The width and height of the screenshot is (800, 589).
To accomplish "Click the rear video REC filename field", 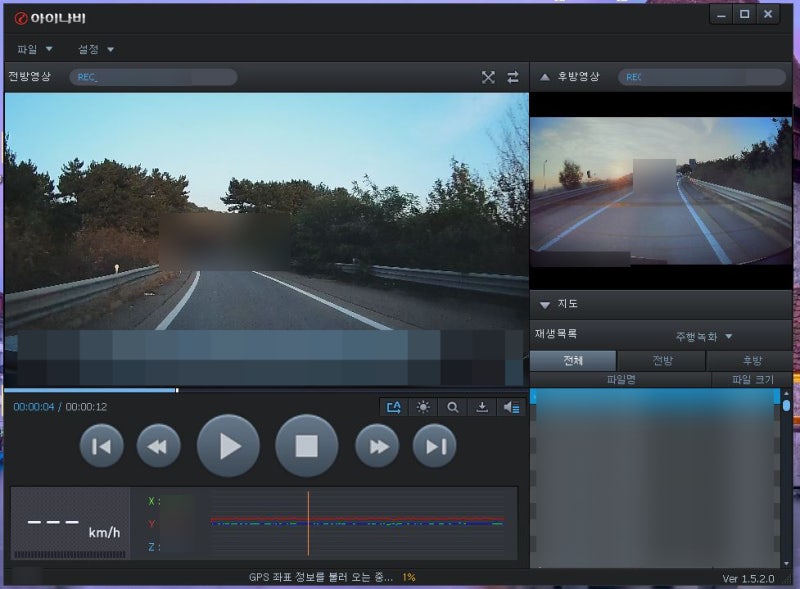I will (702, 77).
